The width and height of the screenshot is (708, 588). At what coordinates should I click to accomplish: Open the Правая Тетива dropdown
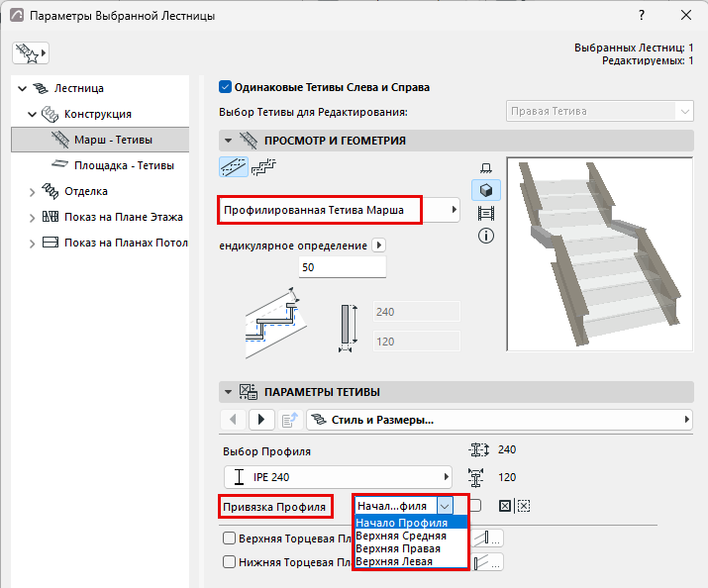click(x=599, y=111)
